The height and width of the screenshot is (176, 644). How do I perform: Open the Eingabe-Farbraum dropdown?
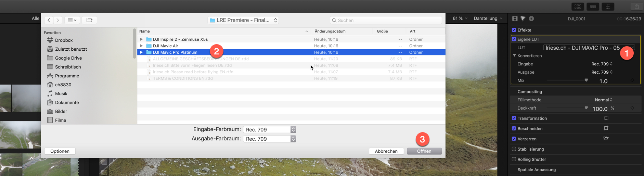(x=270, y=129)
